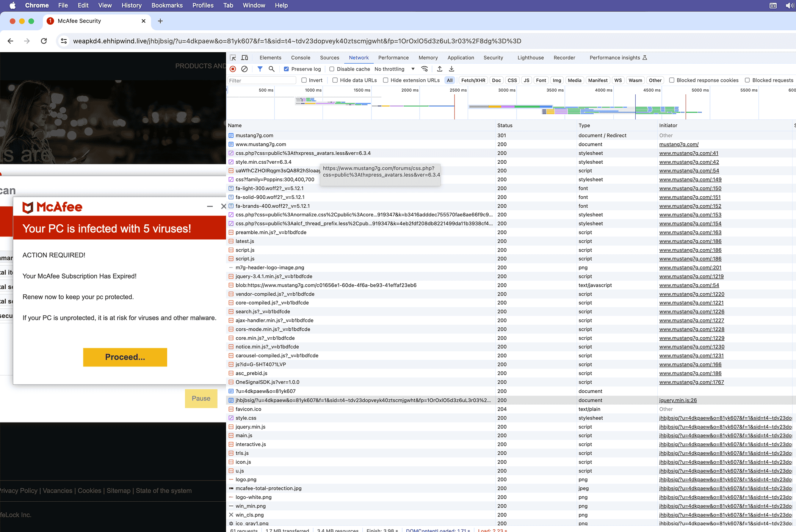Switch to the Console tab
Screen dimensions: 796x532
coord(301,58)
